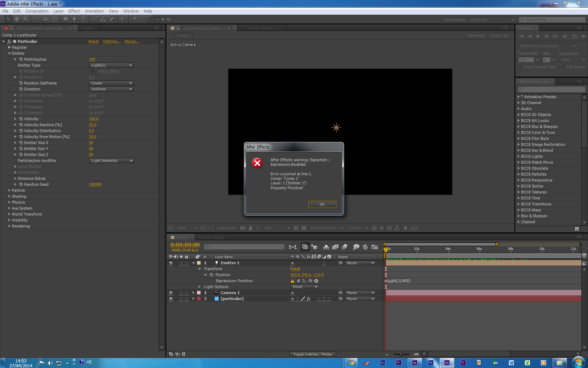Toggle visibility of Camera 1 layer
The width and height of the screenshot is (588, 368).
coord(171,293)
